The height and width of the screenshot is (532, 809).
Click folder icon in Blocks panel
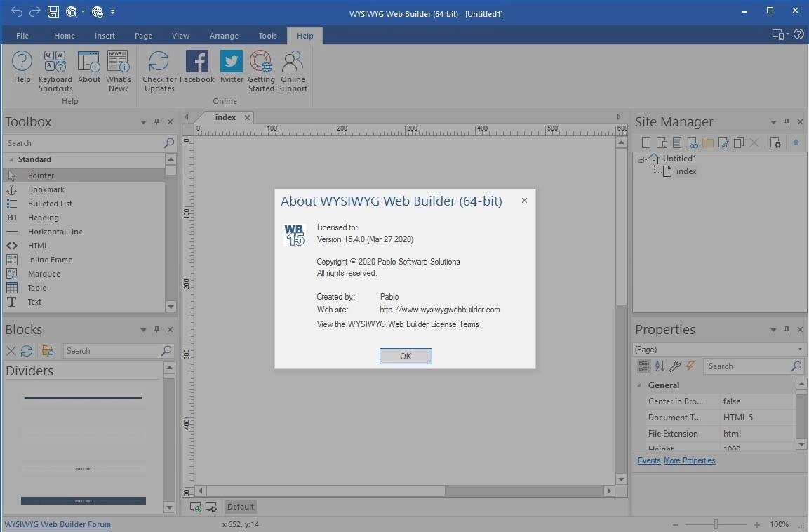48,351
